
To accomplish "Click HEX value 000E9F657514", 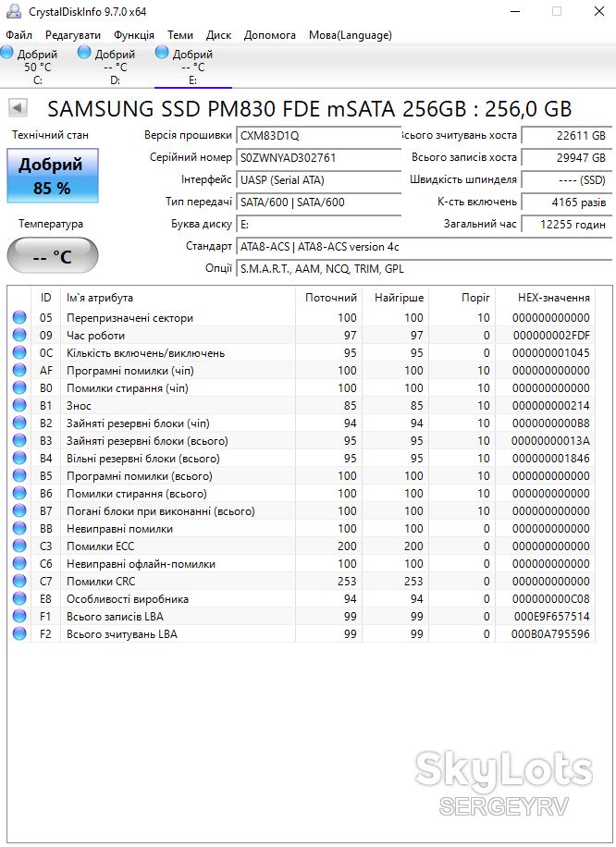I will point(551,617).
